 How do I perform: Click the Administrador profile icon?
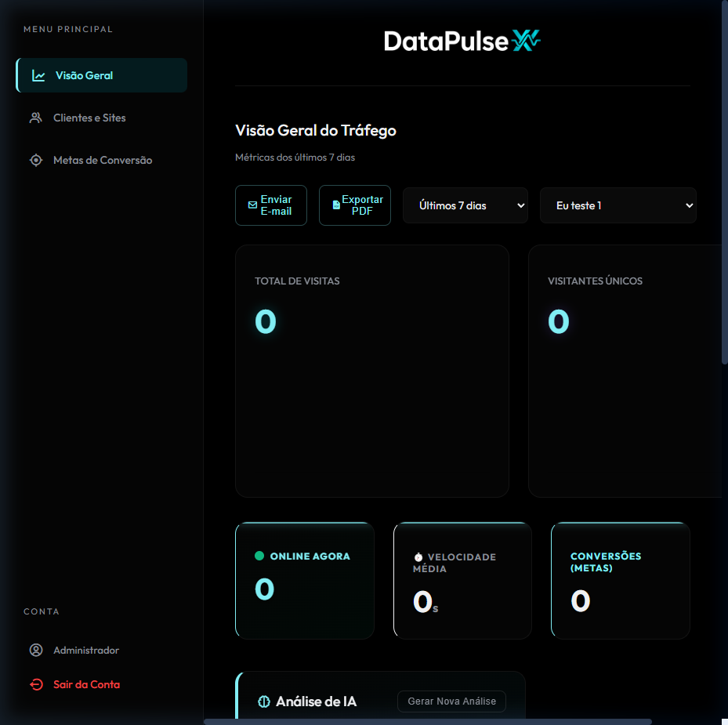click(x=35, y=651)
